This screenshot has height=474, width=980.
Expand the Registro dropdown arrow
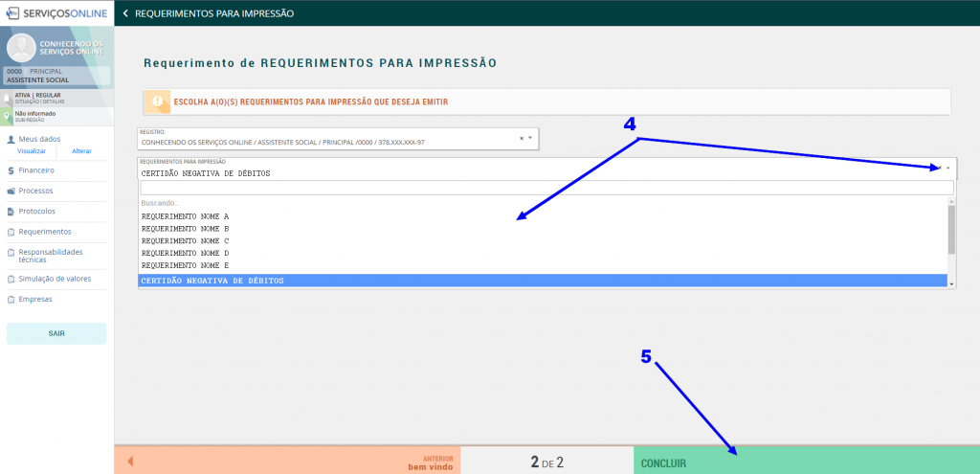pyautogui.click(x=530, y=138)
